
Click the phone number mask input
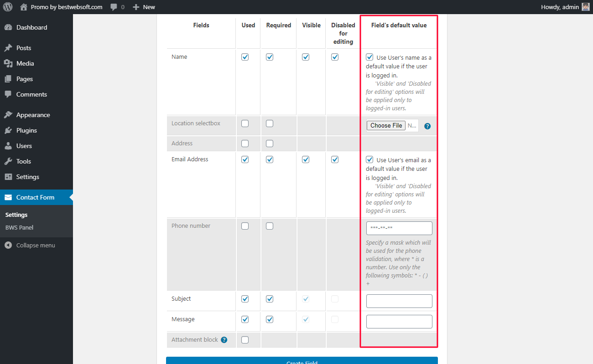tap(399, 228)
